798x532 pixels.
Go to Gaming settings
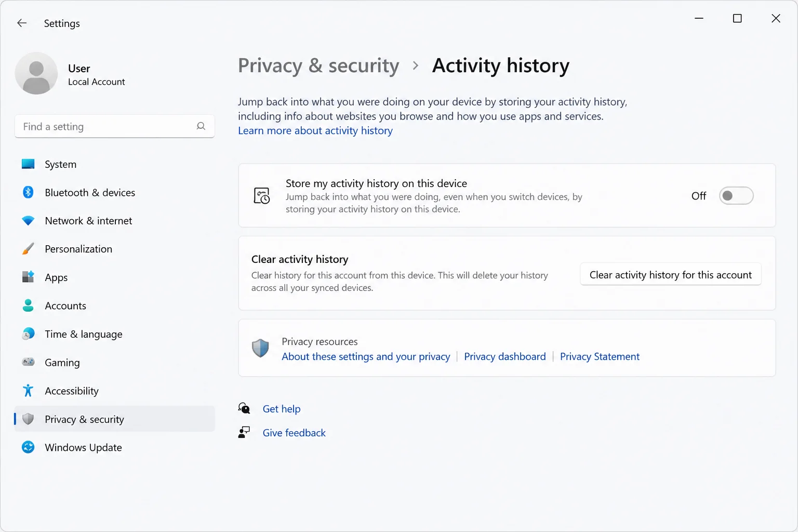tap(115, 362)
